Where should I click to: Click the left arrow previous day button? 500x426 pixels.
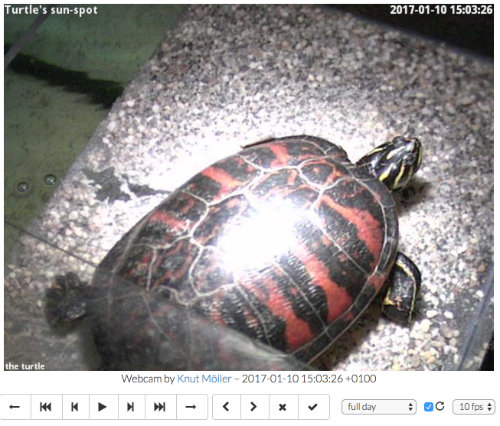click(15, 407)
